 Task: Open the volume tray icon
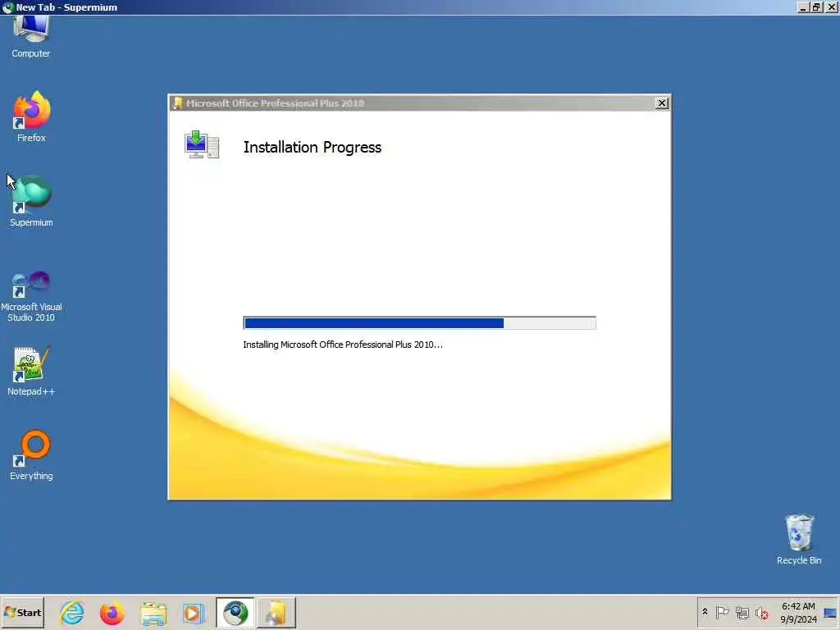tap(761, 612)
